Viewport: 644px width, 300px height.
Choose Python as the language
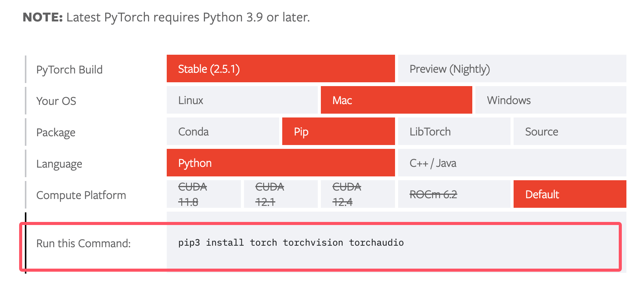[x=280, y=163]
